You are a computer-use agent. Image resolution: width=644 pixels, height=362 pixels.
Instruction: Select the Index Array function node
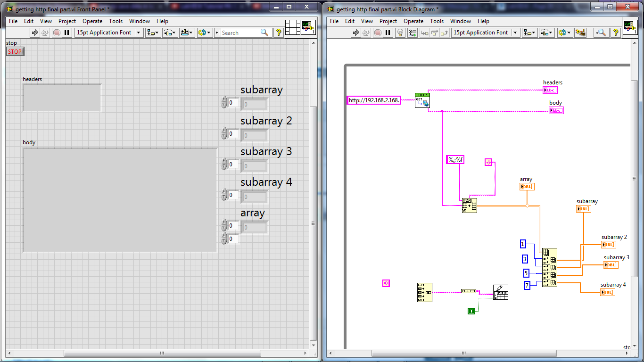click(550, 267)
